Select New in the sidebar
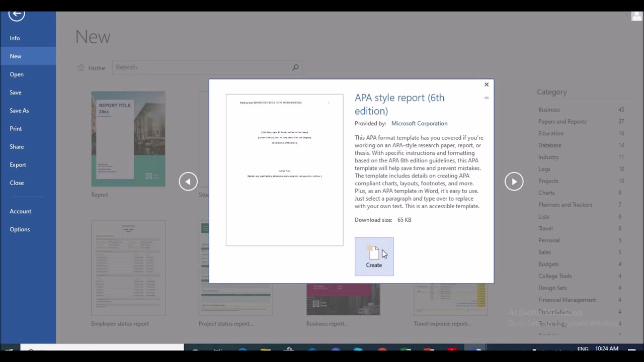Viewport: 644px width, 362px height. coord(28,56)
